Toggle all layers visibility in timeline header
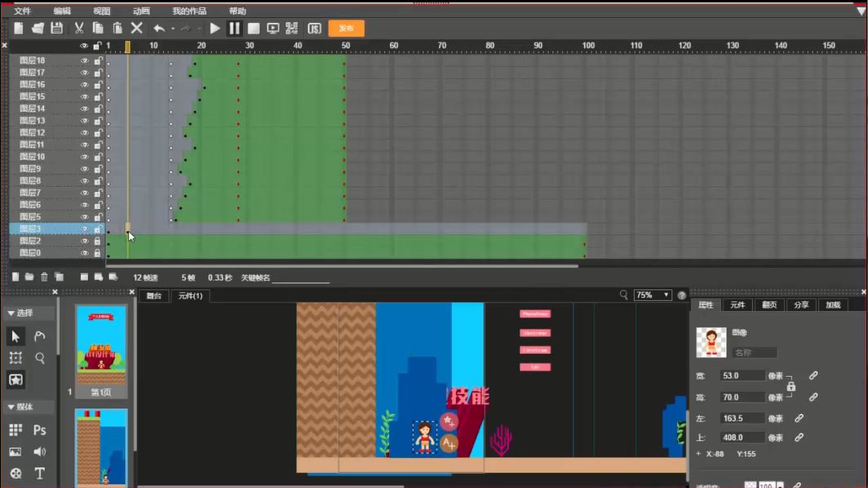This screenshot has height=488, width=868. click(84, 46)
